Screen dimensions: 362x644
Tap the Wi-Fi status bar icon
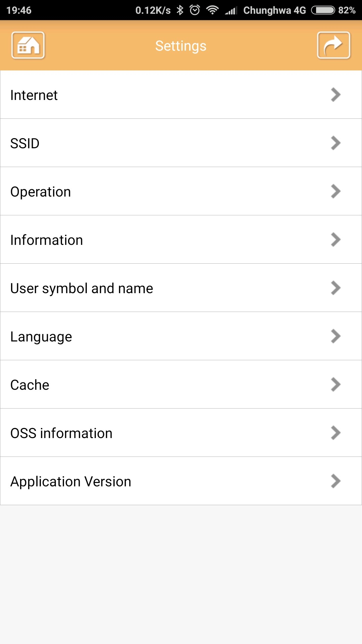[213, 10]
